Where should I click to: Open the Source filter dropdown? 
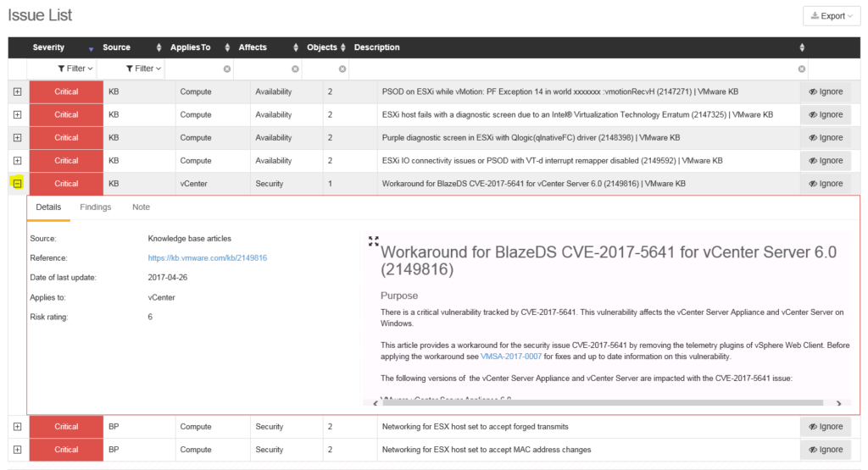tap(143, 69)
